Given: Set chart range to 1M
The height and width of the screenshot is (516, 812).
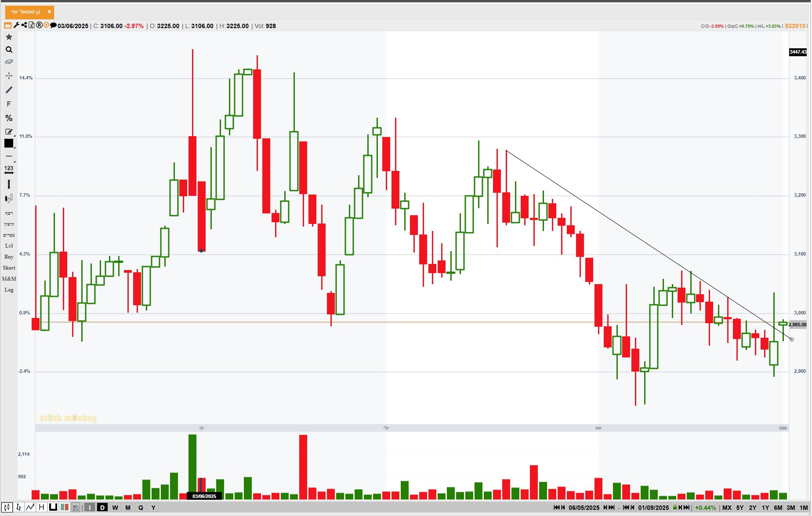Looking at the screenshot, I should click(804, 508).
